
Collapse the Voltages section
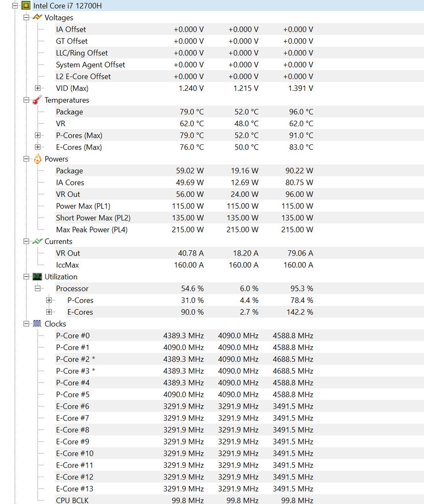[26, 18]
